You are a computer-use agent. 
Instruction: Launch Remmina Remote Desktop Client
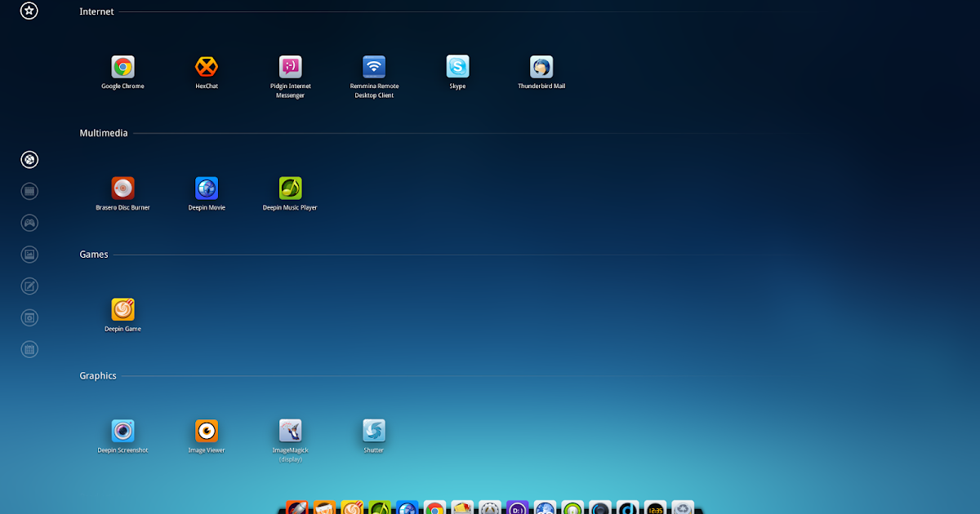[x=374, y=67]
